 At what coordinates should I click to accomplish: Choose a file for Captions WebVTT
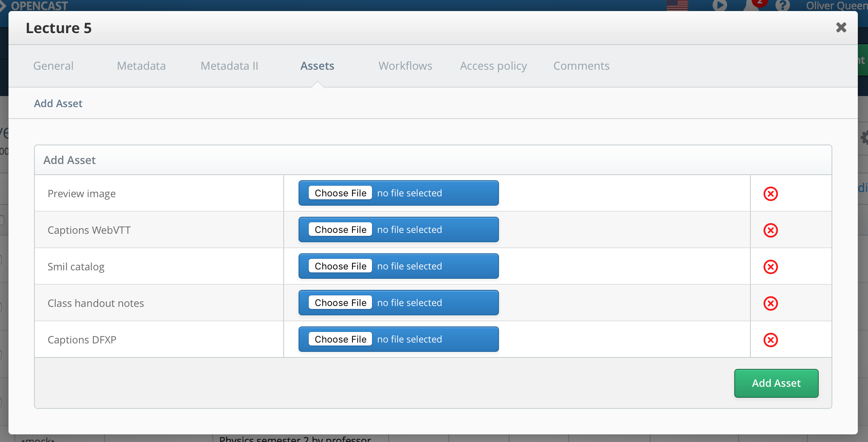(340, 229)
